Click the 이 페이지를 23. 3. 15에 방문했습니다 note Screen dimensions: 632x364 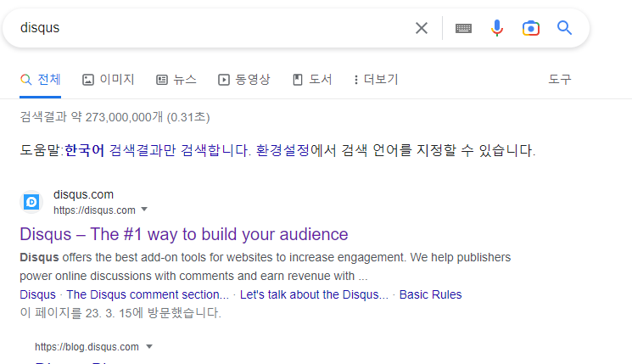pyautogui.click(x=120, y=313)
